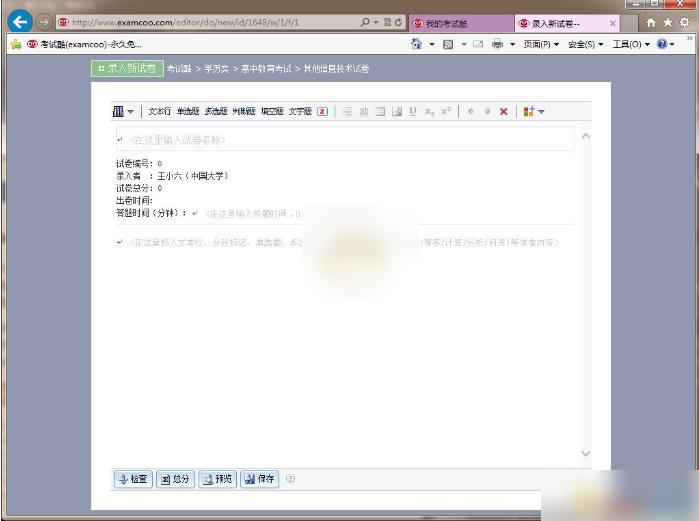Click the colored blocks icon in toolbar
Image resolution: width=699 pixels, height=521 pixels.
point(529,111)
